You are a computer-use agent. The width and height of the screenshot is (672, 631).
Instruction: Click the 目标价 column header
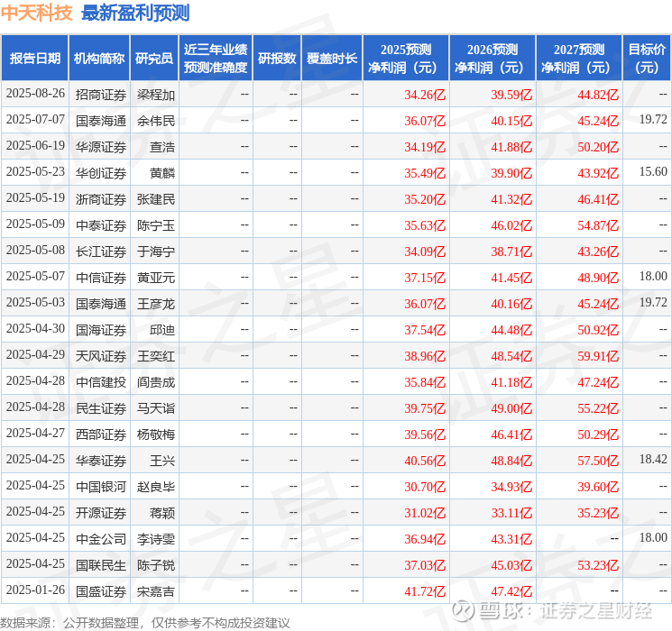click(647, 59)
